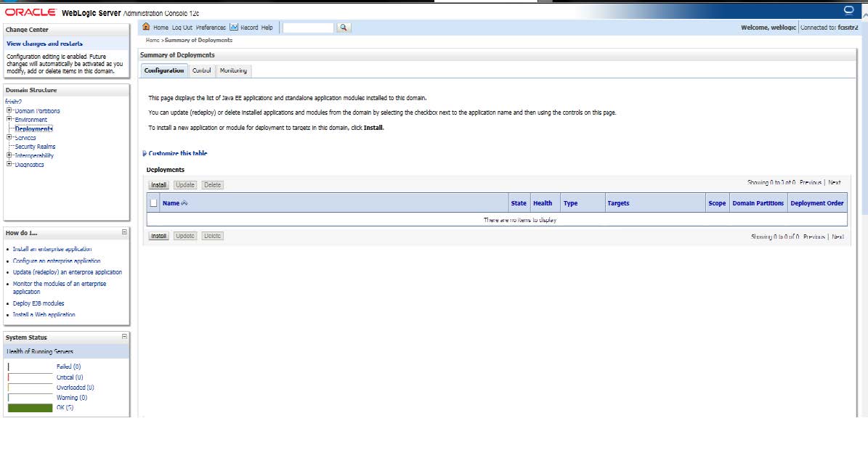Minimize the How do I panel

[x=124, y=232]
